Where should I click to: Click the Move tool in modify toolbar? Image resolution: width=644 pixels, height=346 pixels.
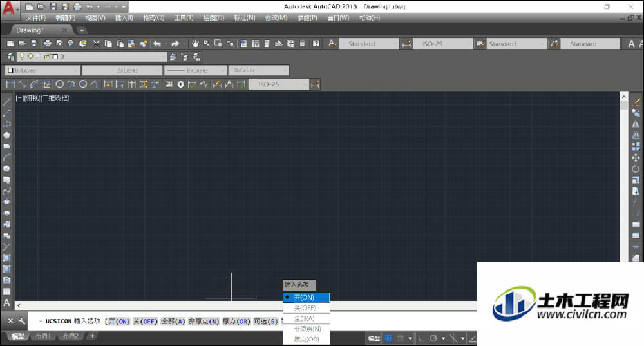[x=636, y=157]
